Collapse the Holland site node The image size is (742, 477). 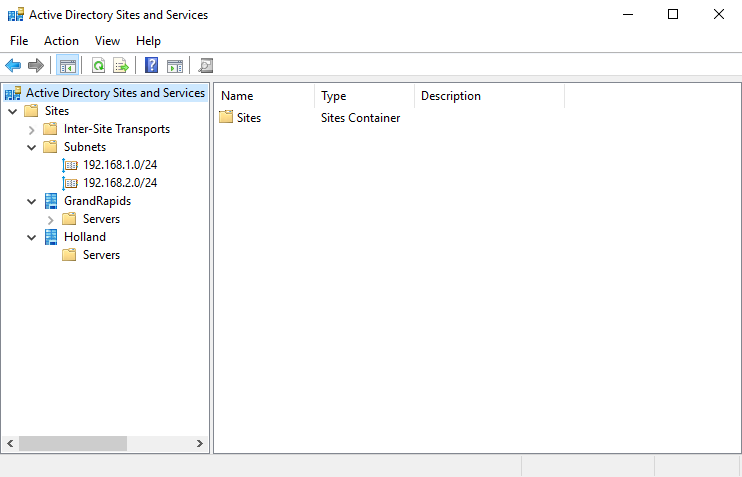32,237
